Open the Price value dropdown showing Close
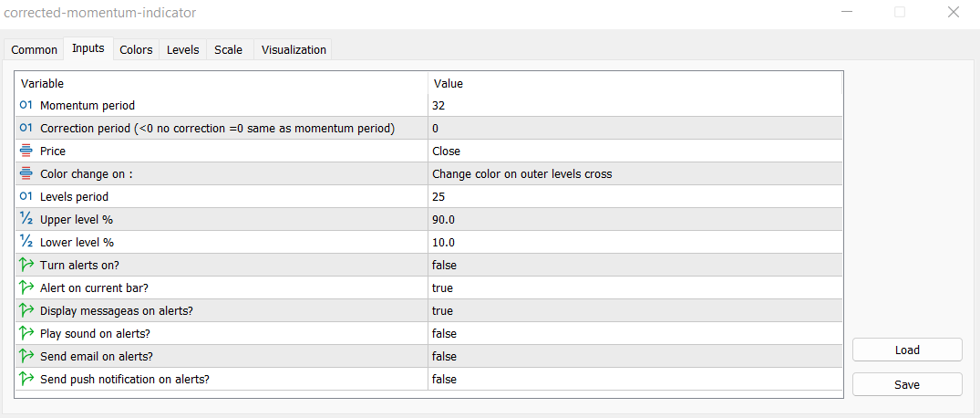The width and height of the screenshot is (980, 418). (634, 152)
